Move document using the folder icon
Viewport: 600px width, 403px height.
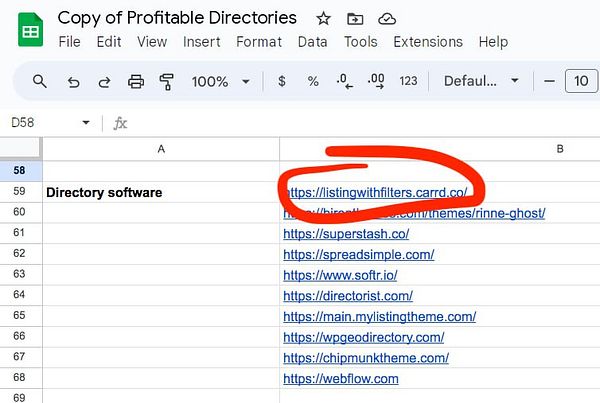[x=355, y=18]
